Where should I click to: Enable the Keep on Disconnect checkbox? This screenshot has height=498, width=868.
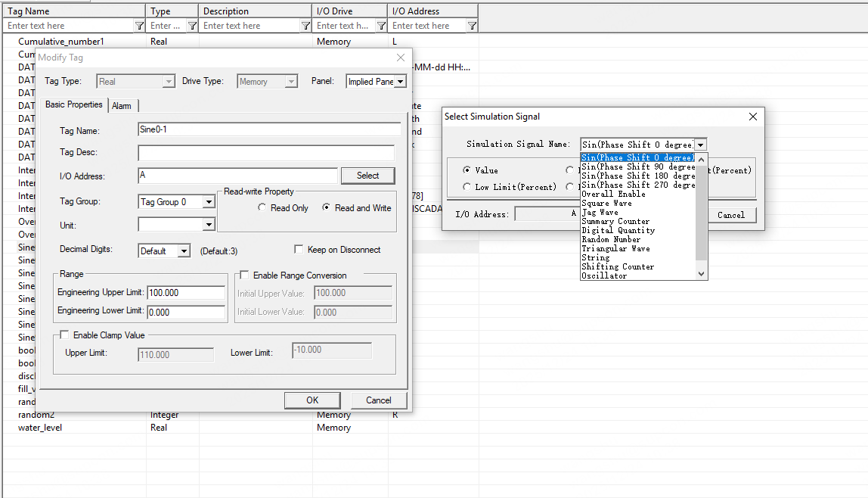coord(299,250)
